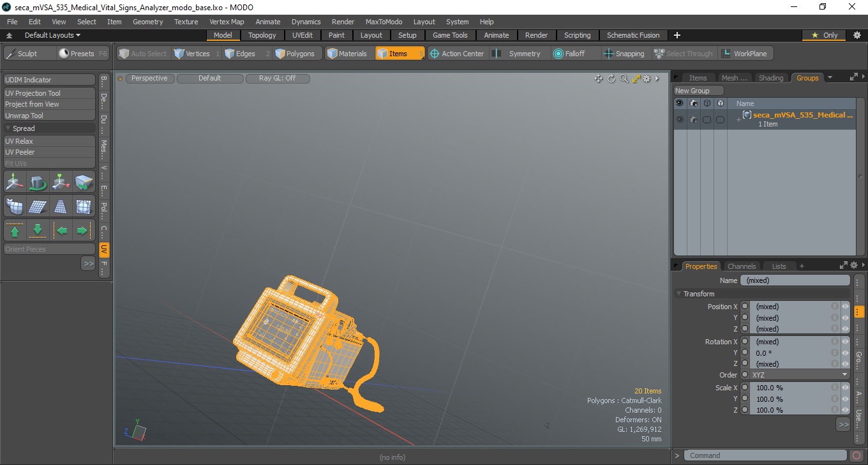Open layout settings gear in top bar

pos(857,35)
